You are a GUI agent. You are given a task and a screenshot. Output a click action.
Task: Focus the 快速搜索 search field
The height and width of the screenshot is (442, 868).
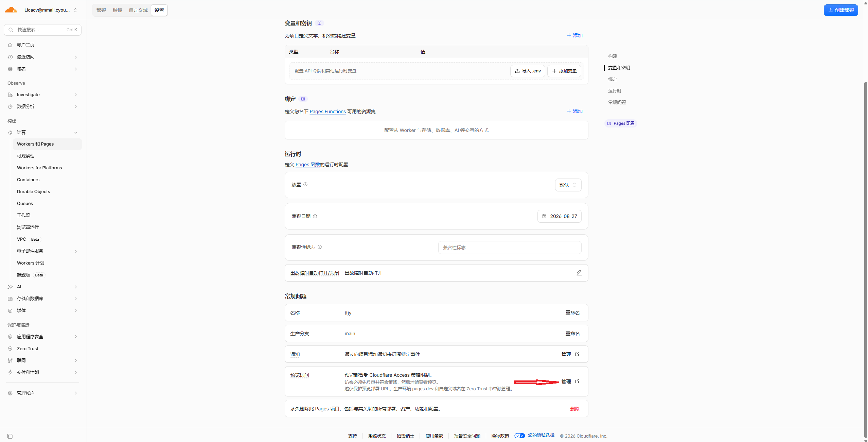[x=43, y=30]
